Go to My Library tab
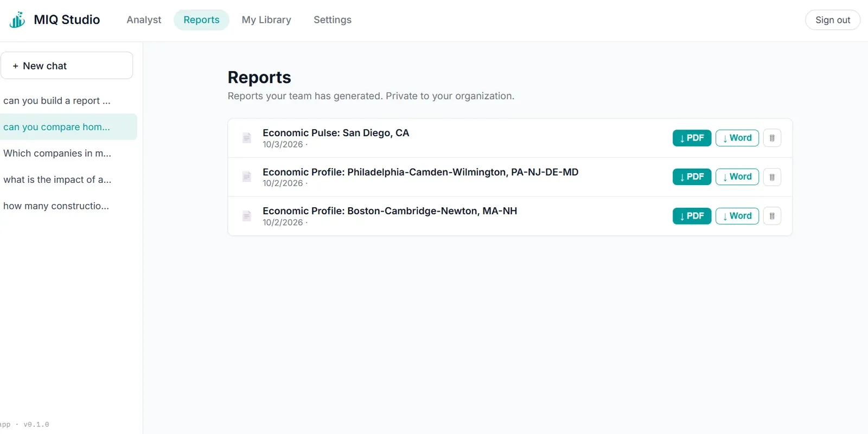 [x=266, y=20]
